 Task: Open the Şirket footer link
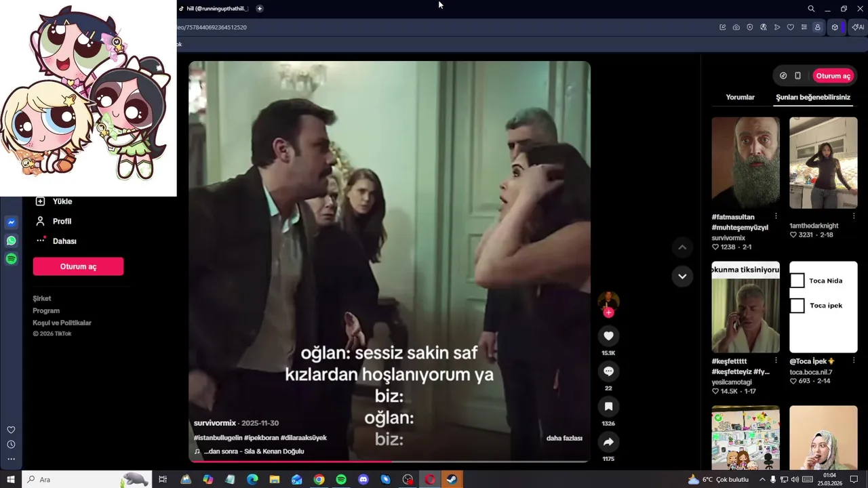click(42, 298)
